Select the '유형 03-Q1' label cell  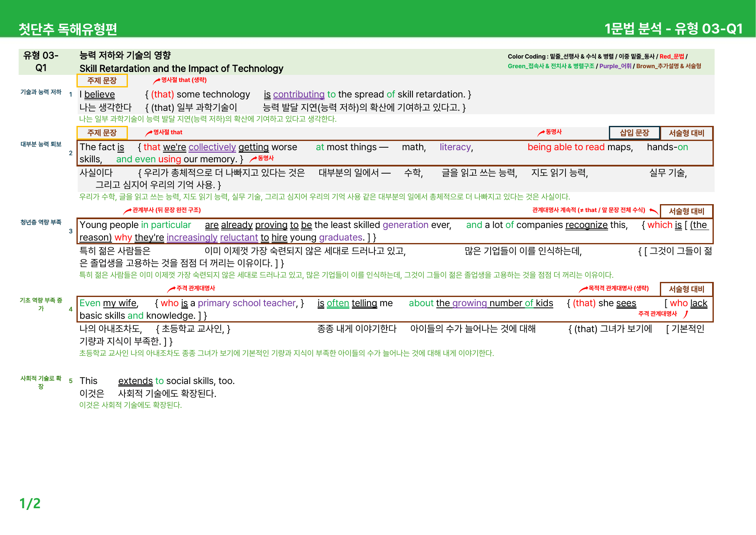pos(41,61)
